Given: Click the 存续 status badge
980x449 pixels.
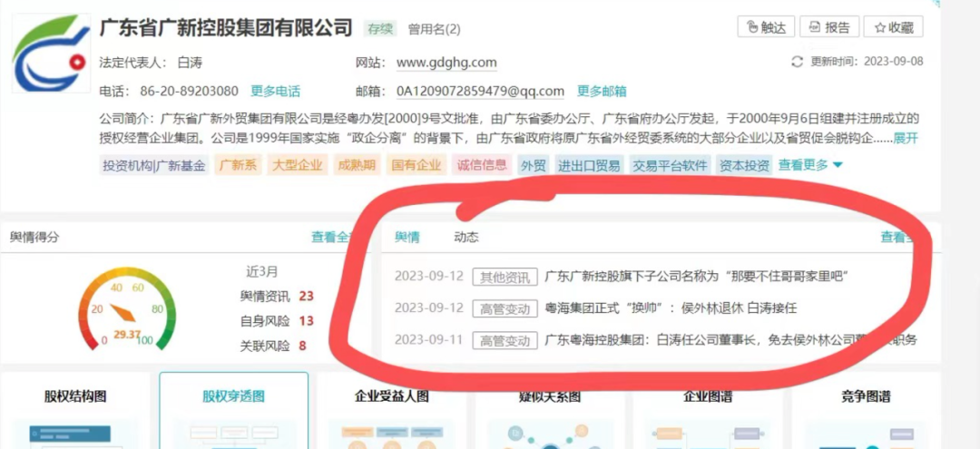Looking at the screenshot, I should 380,28.
